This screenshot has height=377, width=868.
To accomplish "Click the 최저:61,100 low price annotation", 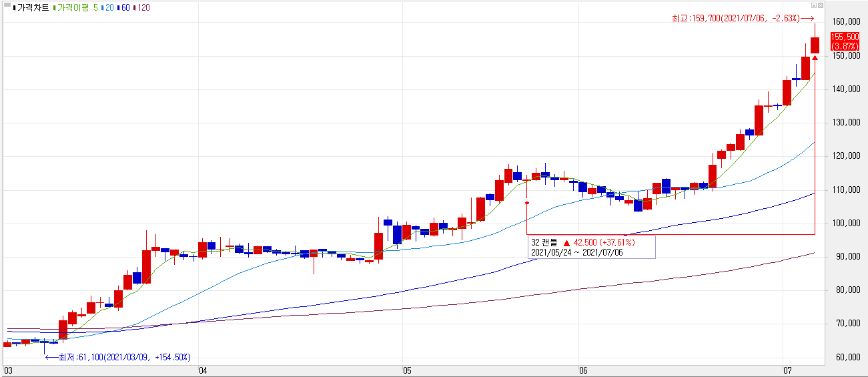I will [x=125, y=358].
